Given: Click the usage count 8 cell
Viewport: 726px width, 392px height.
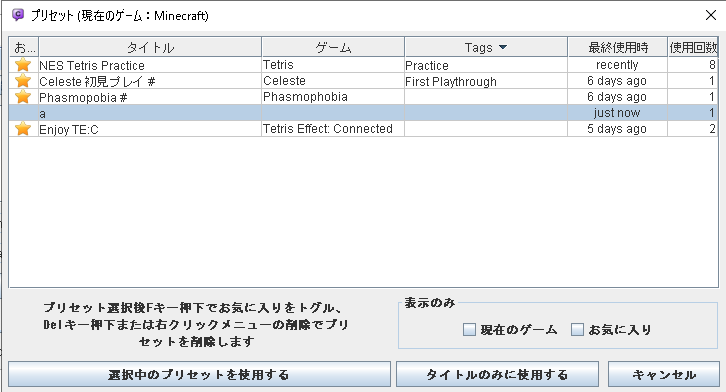Looking at the screenshot, I should pyautogui.click(x=693, y=65).
